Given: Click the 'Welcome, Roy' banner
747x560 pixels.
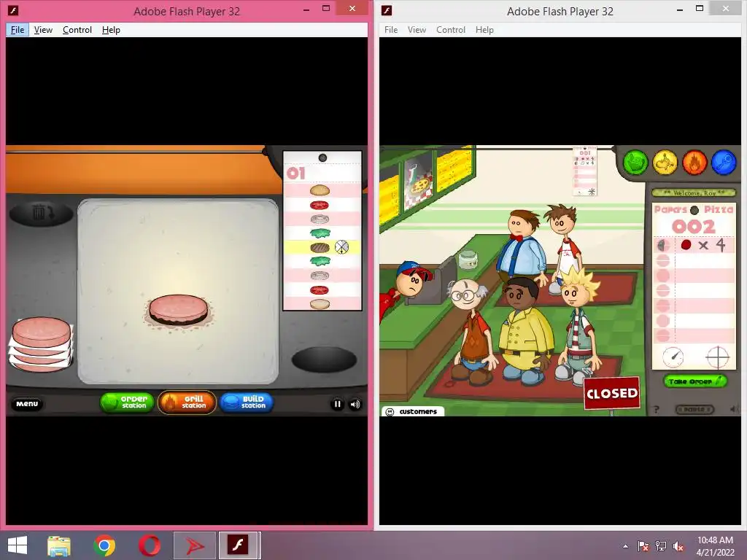Looking at the screenshot, I should (x=694, y=192).
